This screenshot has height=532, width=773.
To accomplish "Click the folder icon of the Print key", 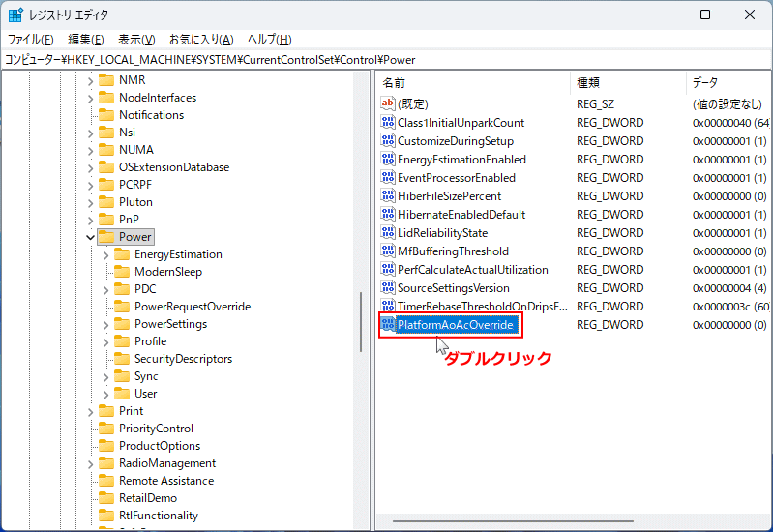I will tap(106, 411).
